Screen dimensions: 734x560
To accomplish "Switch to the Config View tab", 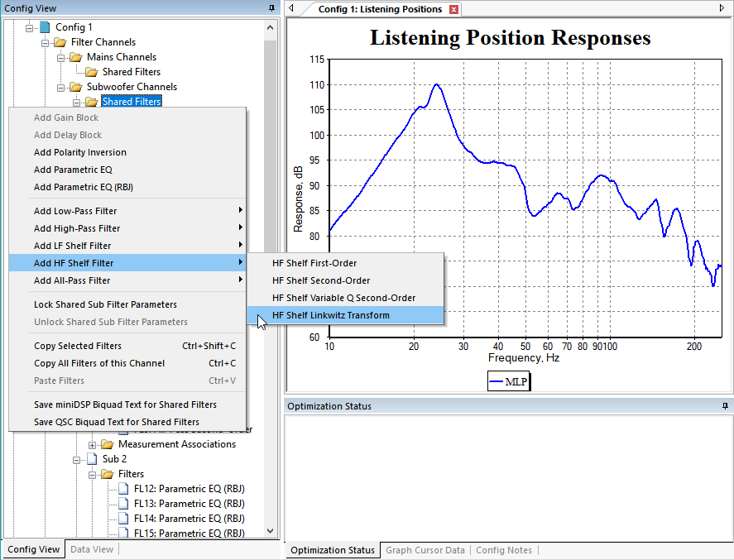I will click(x=34, y=549).
